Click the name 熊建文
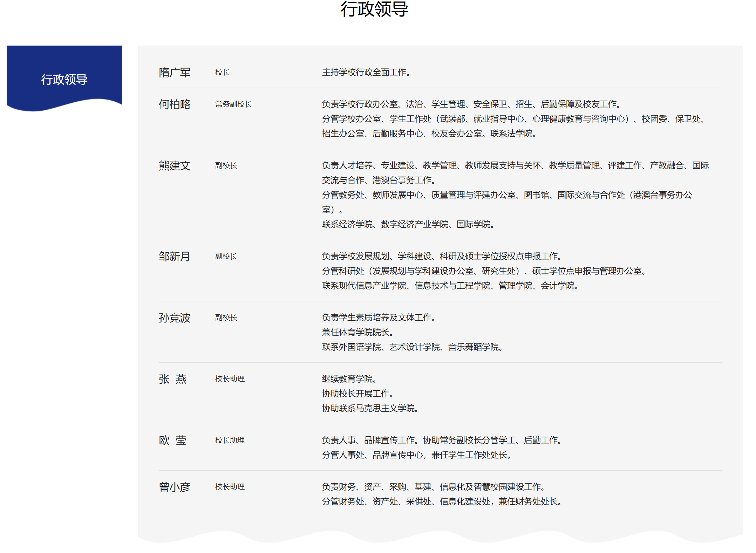756x553 pixels. point(175,166)
